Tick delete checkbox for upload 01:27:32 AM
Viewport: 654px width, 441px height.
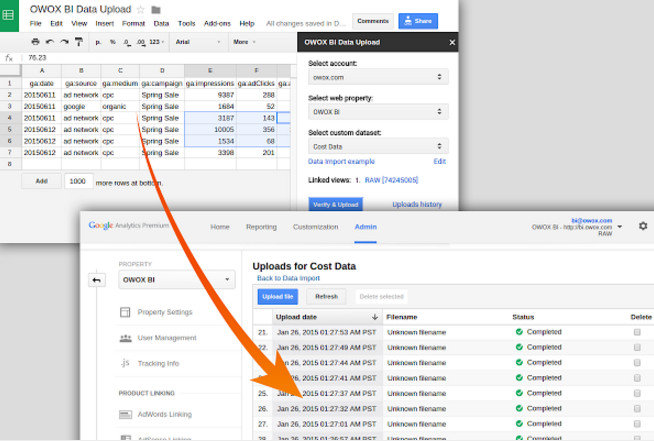coord(637,408)
